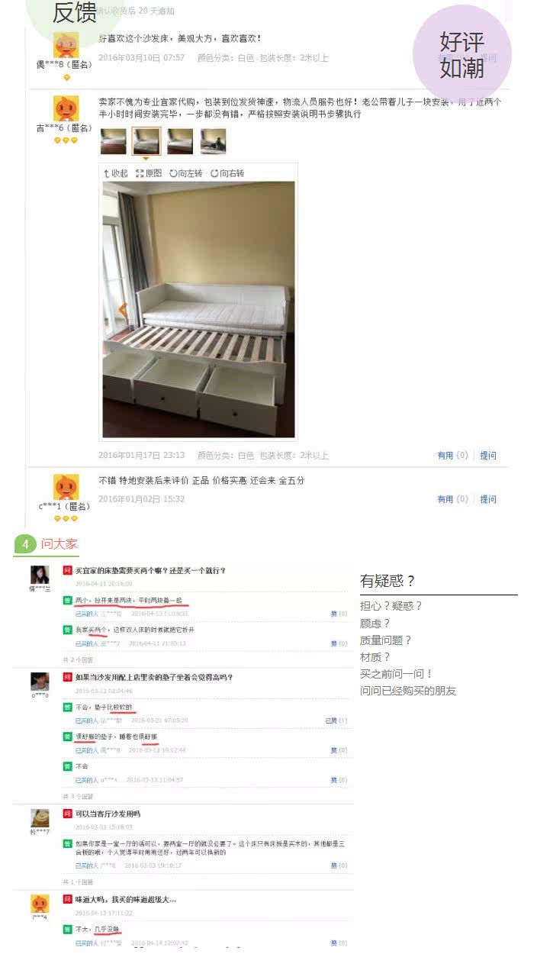Screen dimensions: 537x980
Task: Click the 吉***6 reviewer avatar
Action: click(66, 109)
